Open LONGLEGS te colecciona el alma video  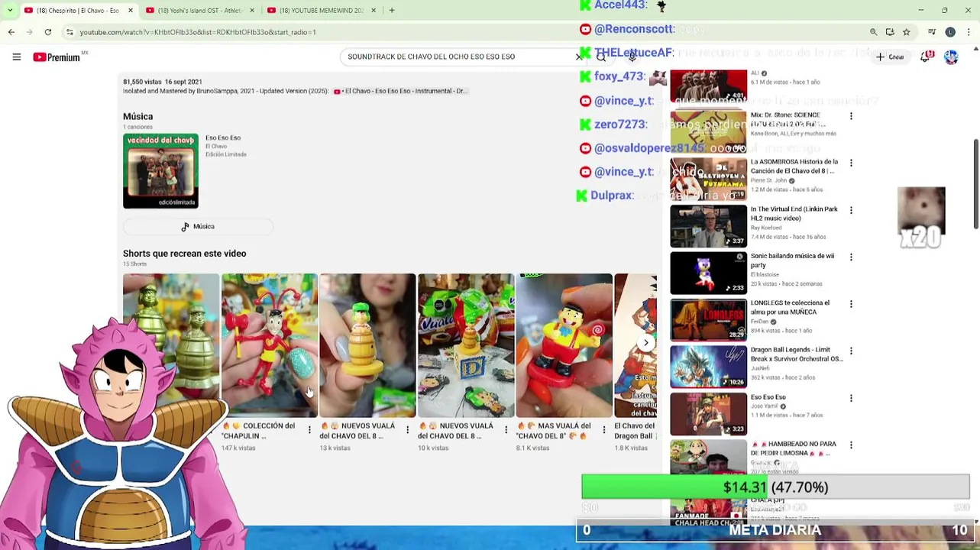(709, 320)
